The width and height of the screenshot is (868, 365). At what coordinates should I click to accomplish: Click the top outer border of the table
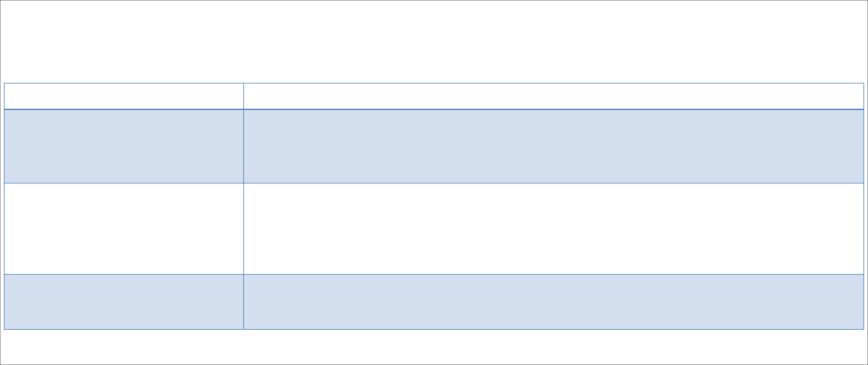click(434, 83)
